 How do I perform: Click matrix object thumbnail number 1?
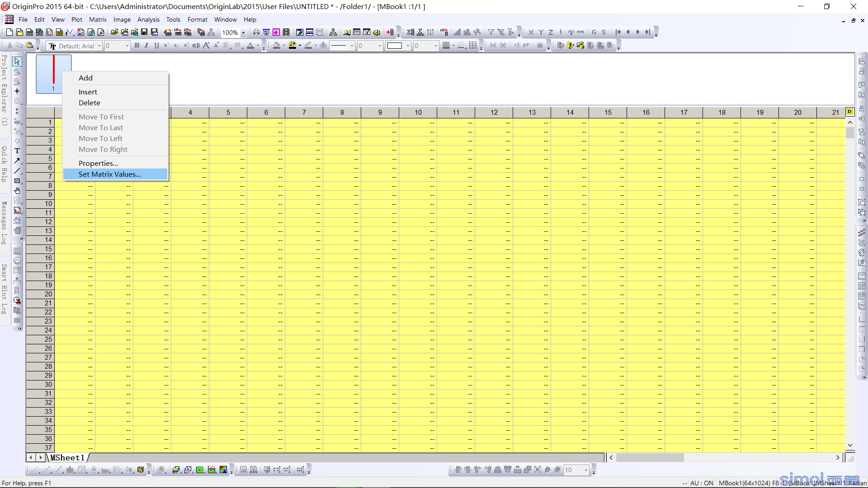click(x=54, y=74)
